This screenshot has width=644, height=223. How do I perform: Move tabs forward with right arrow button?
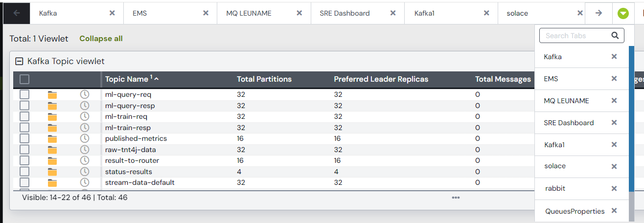click(x=598, y=13)
